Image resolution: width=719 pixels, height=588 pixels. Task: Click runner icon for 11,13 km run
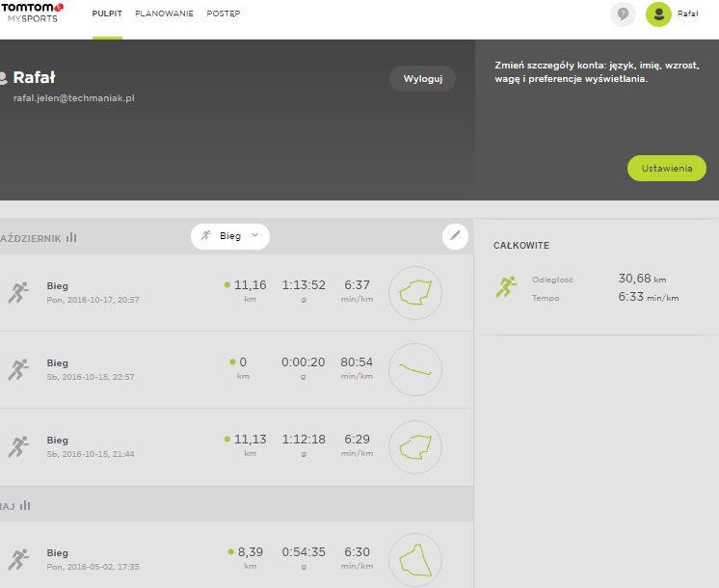point(17,446)
